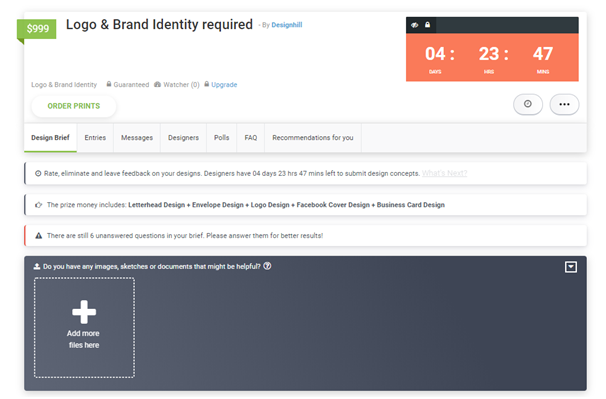The width and height of the screenshot is (606, 399).
Task: Click the $999 prize ribbon badge
Action: [x=37, y=29]
